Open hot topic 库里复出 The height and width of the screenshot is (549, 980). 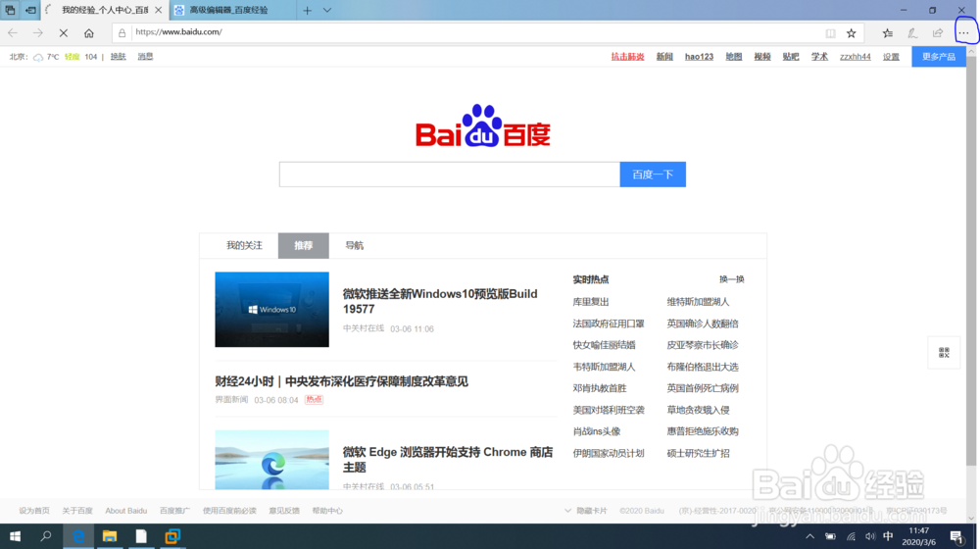click(x=591, y=302)
